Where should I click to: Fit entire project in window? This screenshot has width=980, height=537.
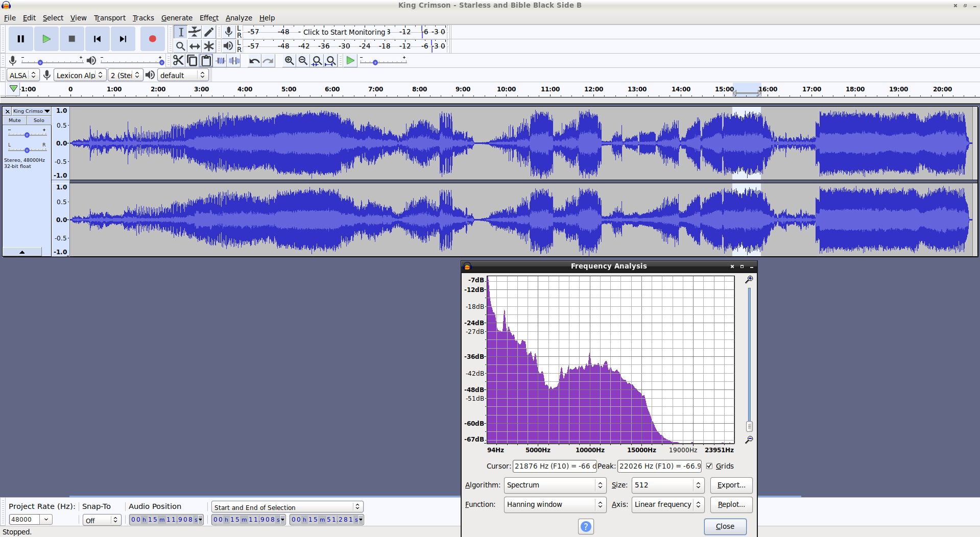click(331, 61)
